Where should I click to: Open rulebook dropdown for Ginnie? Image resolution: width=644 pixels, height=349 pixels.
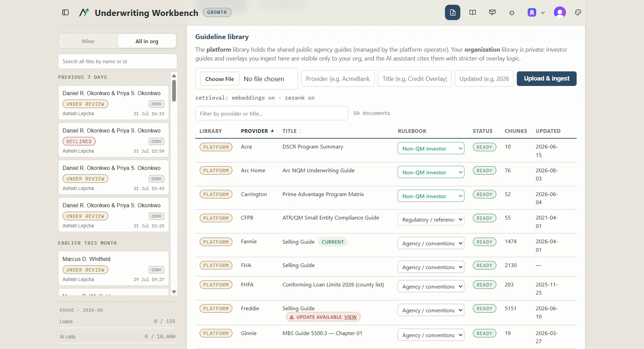click(431, 335)
